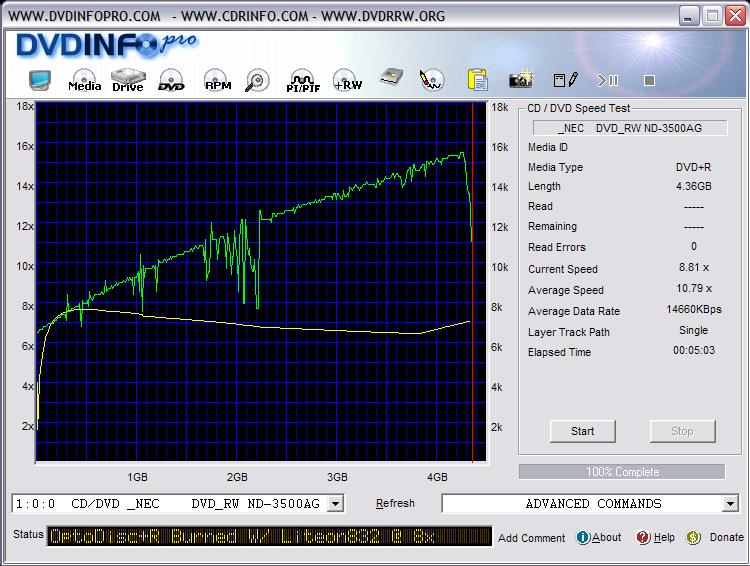Minimize the DVDInfoPro window
750x566 pixels.
point(688,16)
